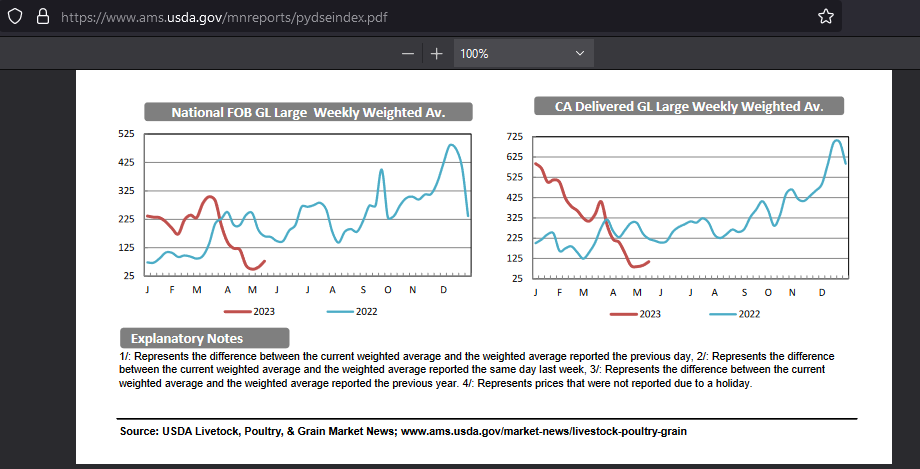Bookmark this page with the star icon
The image size is (920, 469).
click(x=825, y=17)
